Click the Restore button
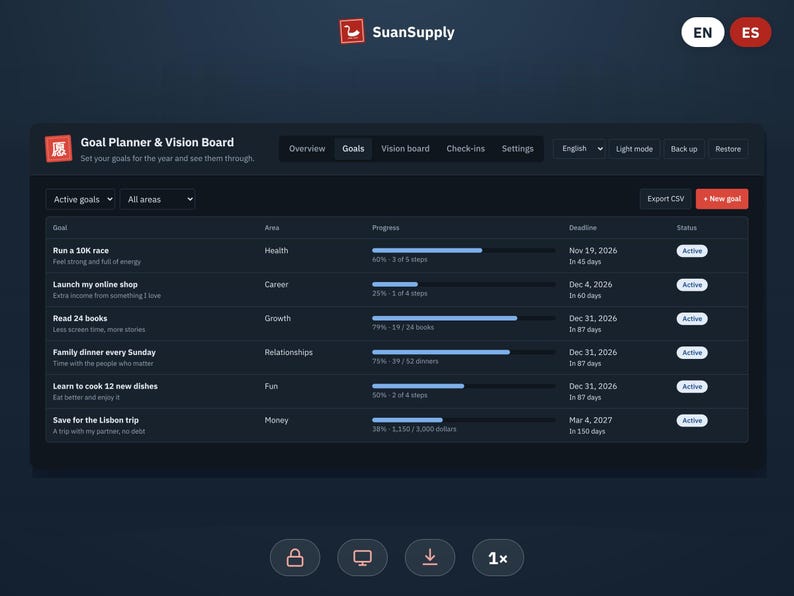Image resolution: width=794 pixels, height=596 pixels. [728, 149]
